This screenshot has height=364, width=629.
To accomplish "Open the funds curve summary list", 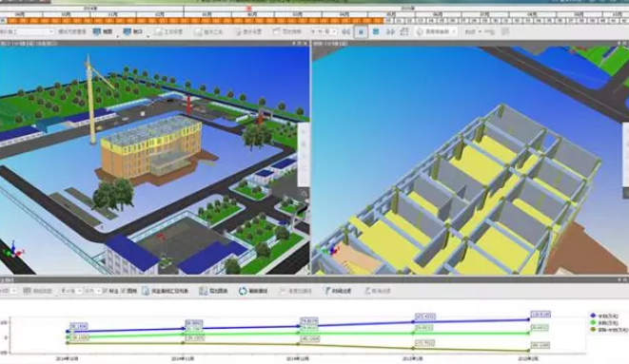I will pos(165,291).
